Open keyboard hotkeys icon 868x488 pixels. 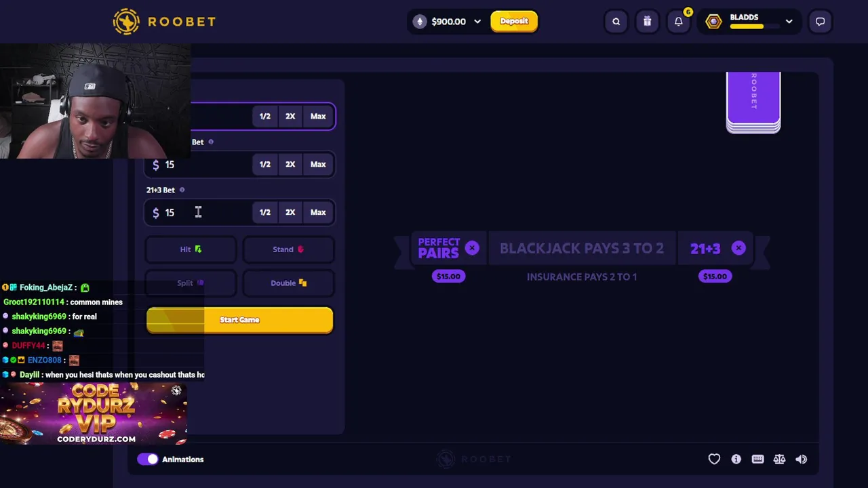pyautogui.click(x=757, y=460)
